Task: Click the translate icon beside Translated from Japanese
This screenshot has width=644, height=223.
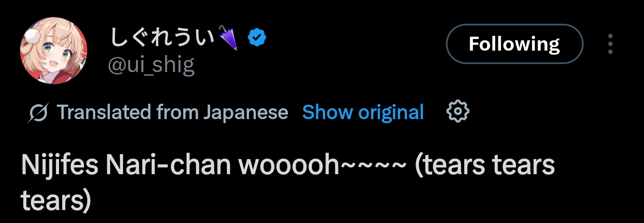Action: click(x=38, y=112)
